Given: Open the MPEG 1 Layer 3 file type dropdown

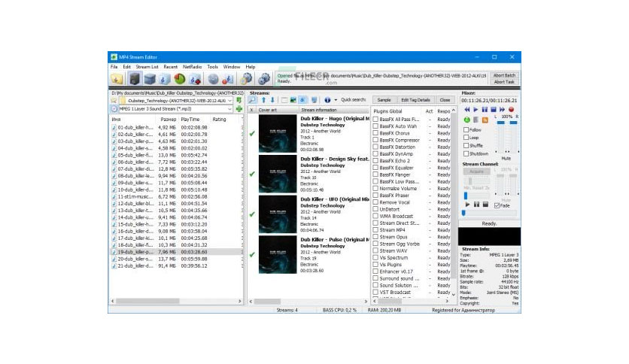Looking at the screenshot, I should pos(230,108).
